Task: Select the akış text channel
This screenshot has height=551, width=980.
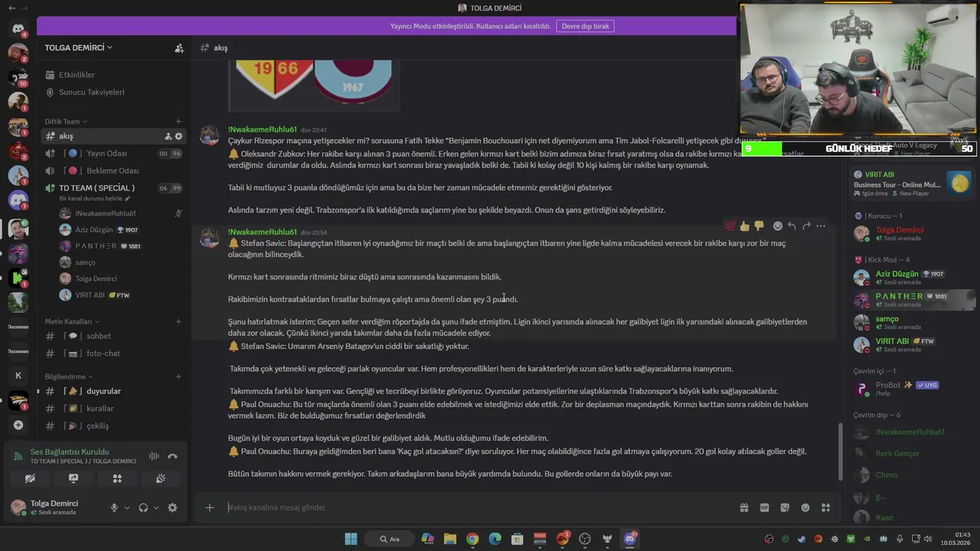Action: 113,136
